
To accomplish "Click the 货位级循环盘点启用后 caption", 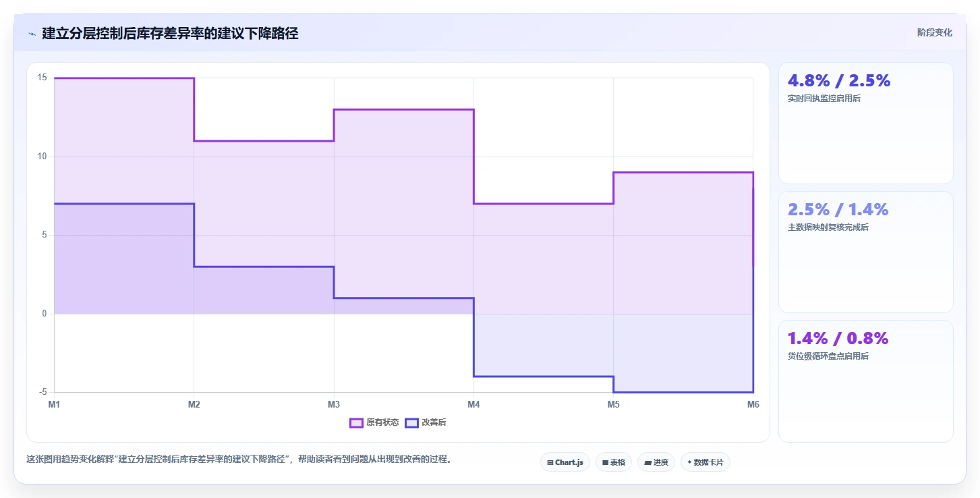I will pos(828,356).
